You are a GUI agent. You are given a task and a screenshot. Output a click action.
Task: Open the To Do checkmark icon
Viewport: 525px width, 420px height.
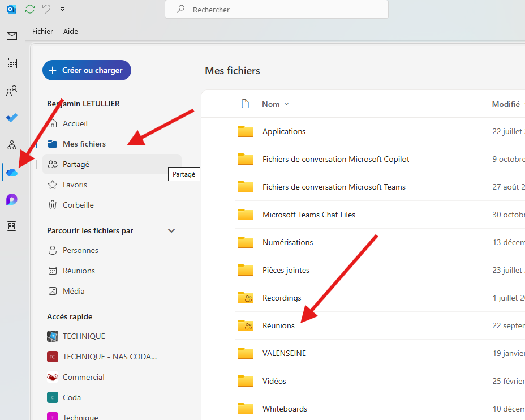click(x=11, y=118)
